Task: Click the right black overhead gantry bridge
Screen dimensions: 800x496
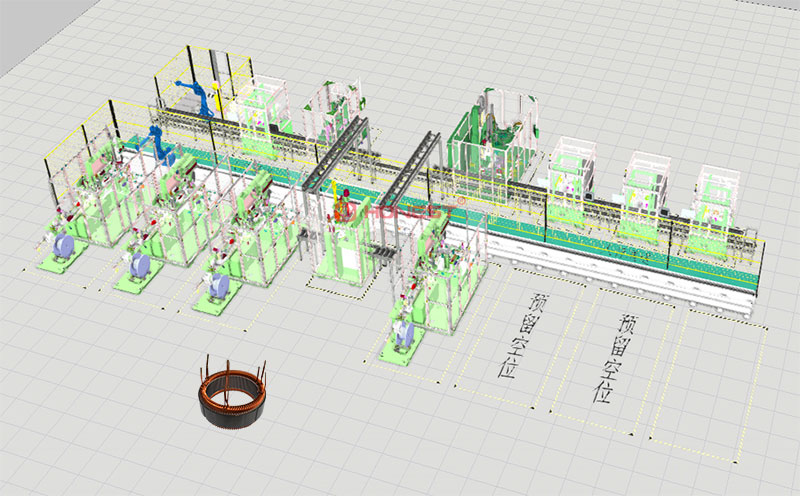Action: (x=412, y=168)
